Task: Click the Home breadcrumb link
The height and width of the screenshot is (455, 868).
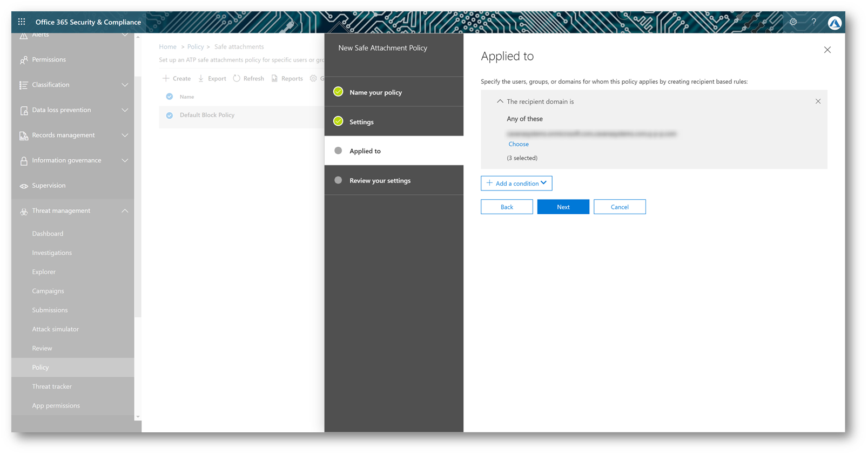Action: (x=167, y=47)
